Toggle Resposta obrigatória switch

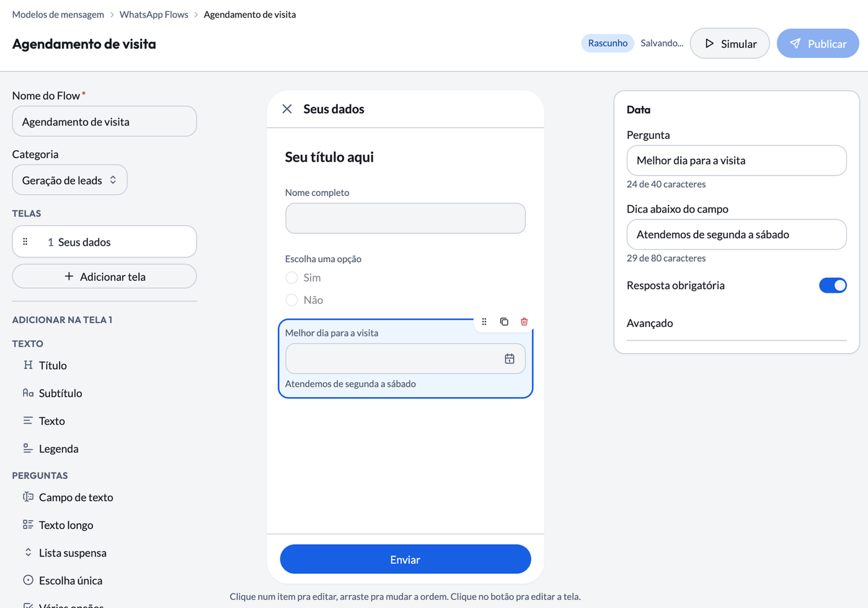(x=833, y=285)
